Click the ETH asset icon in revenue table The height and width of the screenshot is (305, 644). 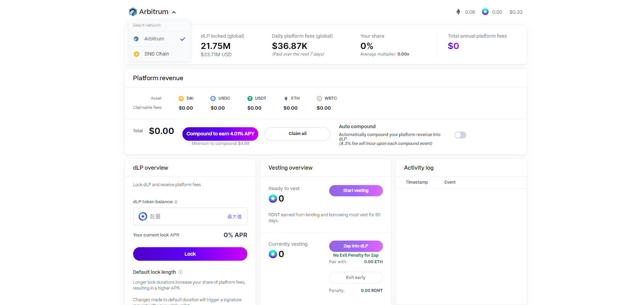pyautogui.click(x=286, y=99)
